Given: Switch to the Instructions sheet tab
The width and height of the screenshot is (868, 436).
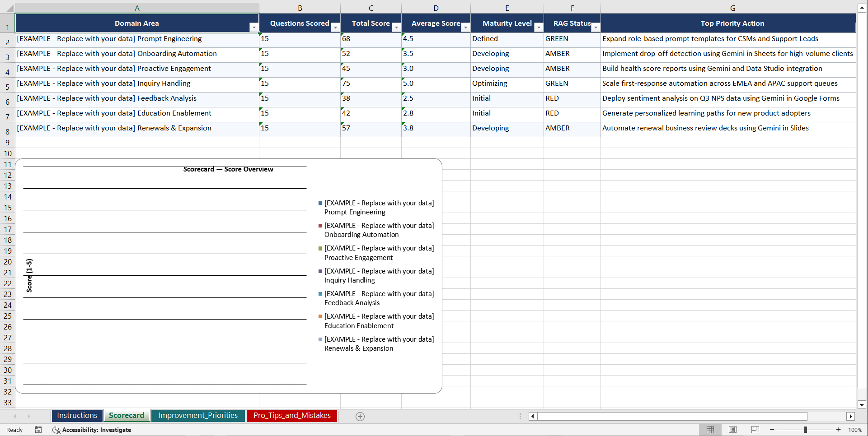Looking at the screenshot, I should [x=77, y=415].
